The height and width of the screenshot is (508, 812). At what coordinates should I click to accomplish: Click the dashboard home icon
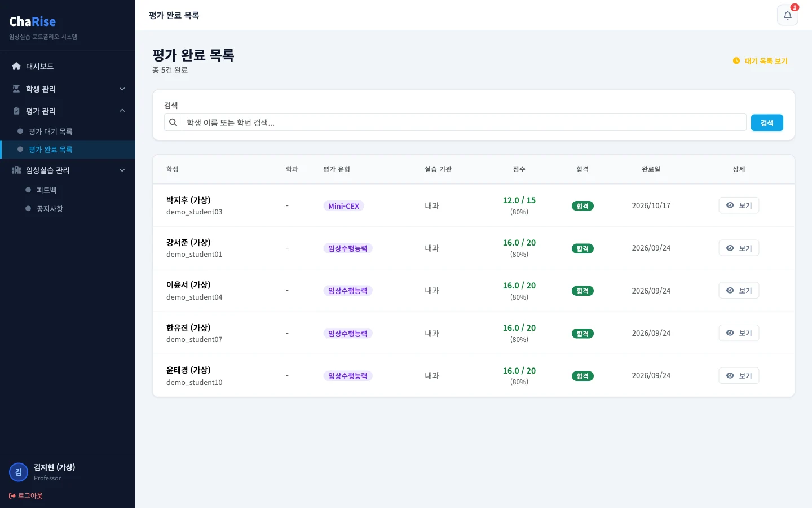point(16,66)
